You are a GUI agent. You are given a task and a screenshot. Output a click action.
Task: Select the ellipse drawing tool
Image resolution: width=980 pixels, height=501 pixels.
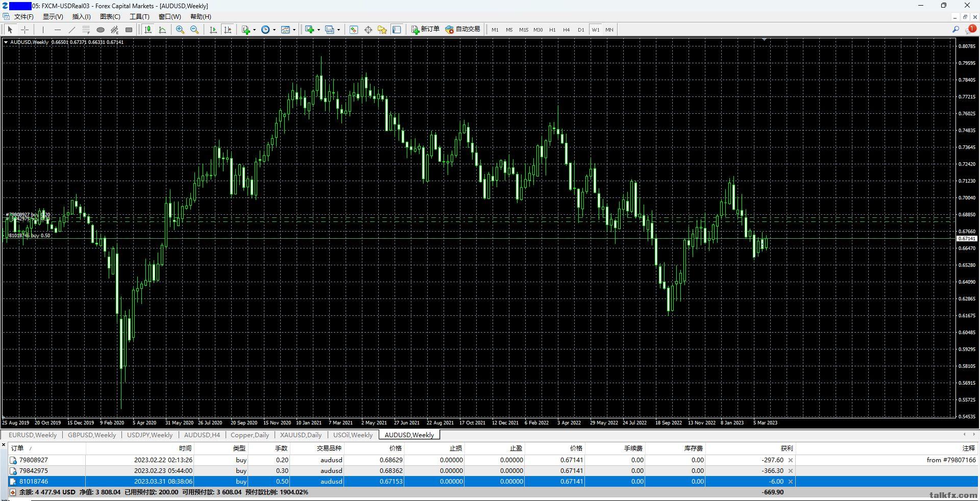101,30
